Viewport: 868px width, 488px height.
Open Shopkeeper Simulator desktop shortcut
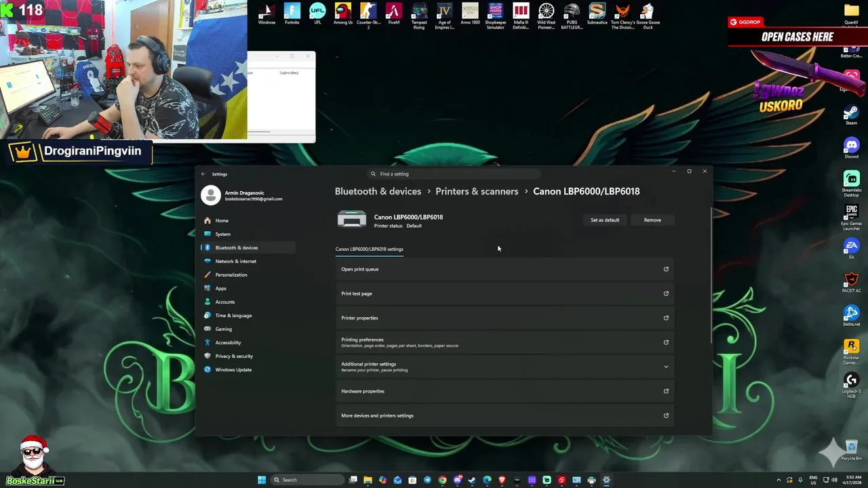tap(495, 16)
